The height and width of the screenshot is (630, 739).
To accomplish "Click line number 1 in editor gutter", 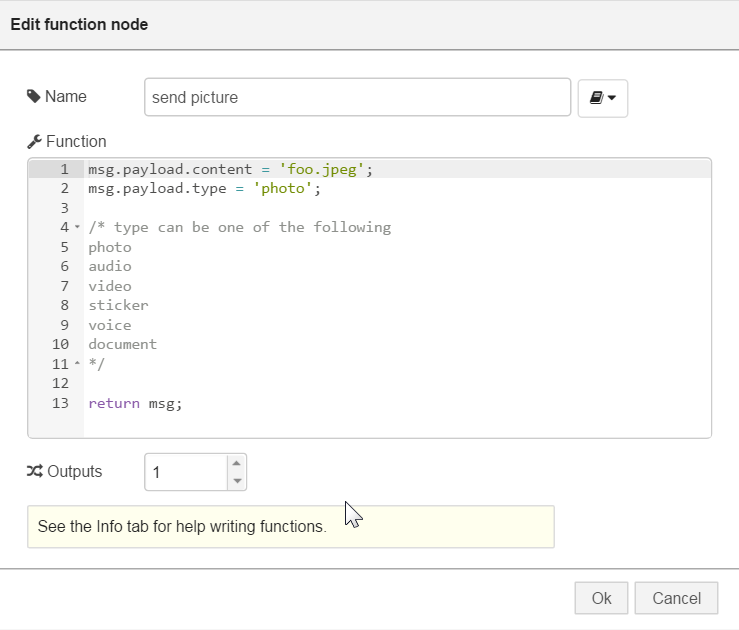I will 64,169.
